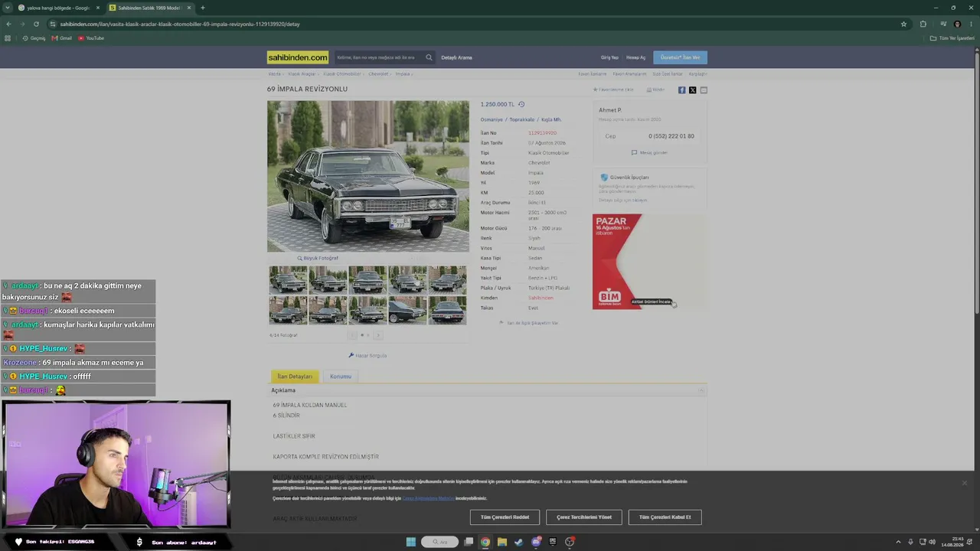Open Detaylı Arama link
Viewport: 980px width, 551px height.
(456, 57)
